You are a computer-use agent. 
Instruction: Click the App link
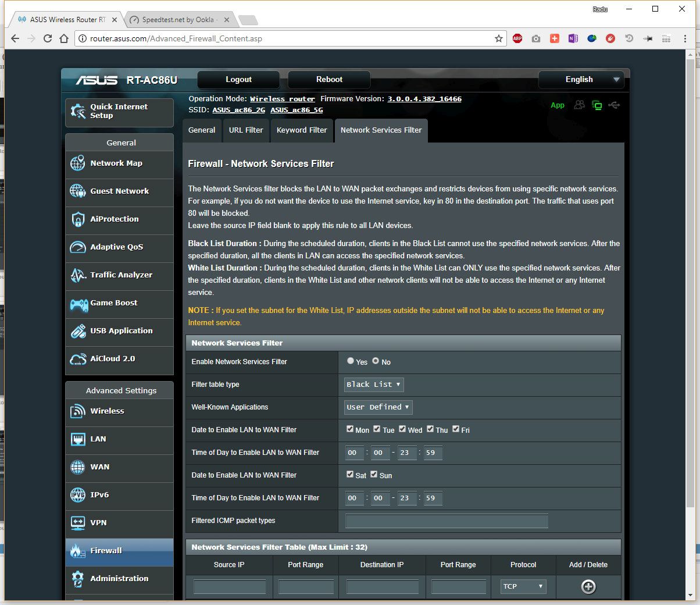[558, 105]
